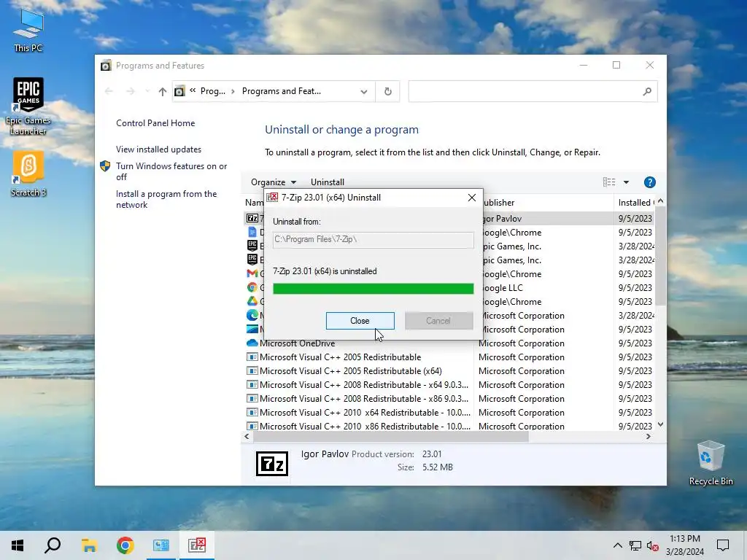Screen dimensions: 747x560
Task: Open This PC desktop icon
Action: pyautogui.click(x=28, y=31)
